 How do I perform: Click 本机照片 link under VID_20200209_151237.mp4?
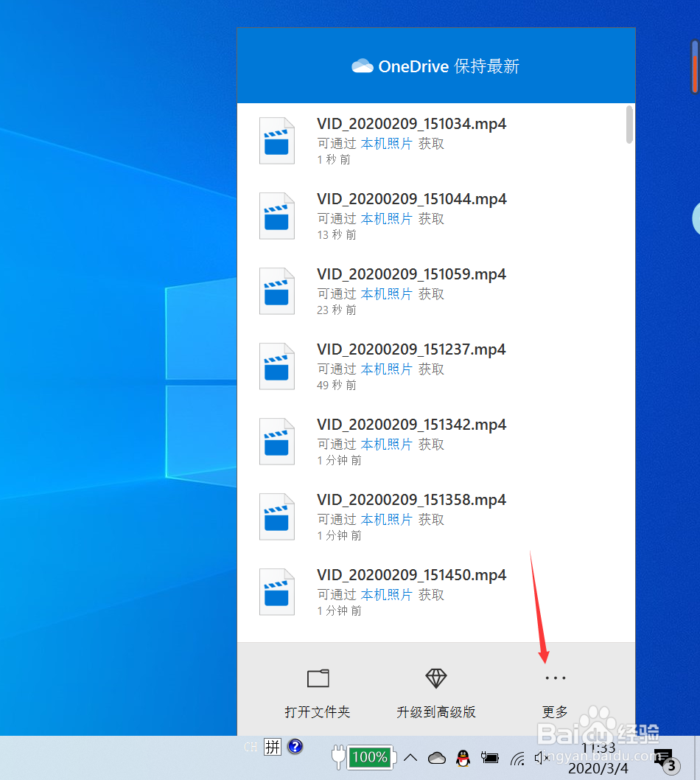coord(386,369)
